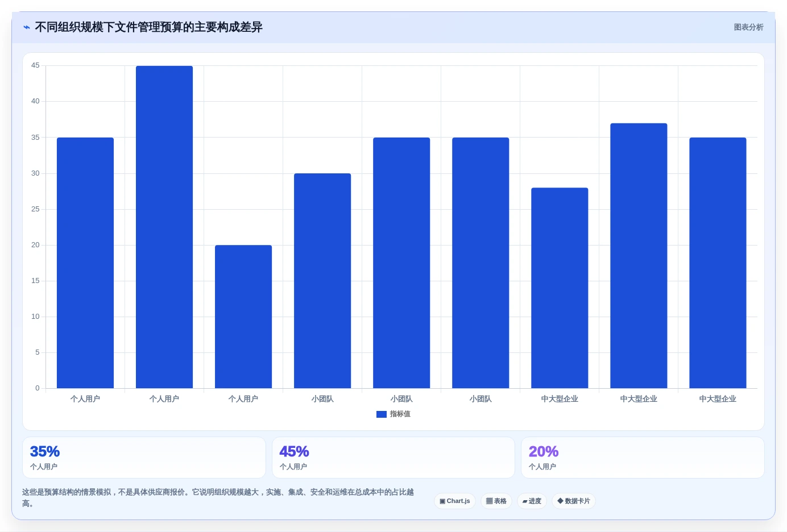Click the 45% 个人用户 data card
Screen dimensions: 787x532
(393, 458)
